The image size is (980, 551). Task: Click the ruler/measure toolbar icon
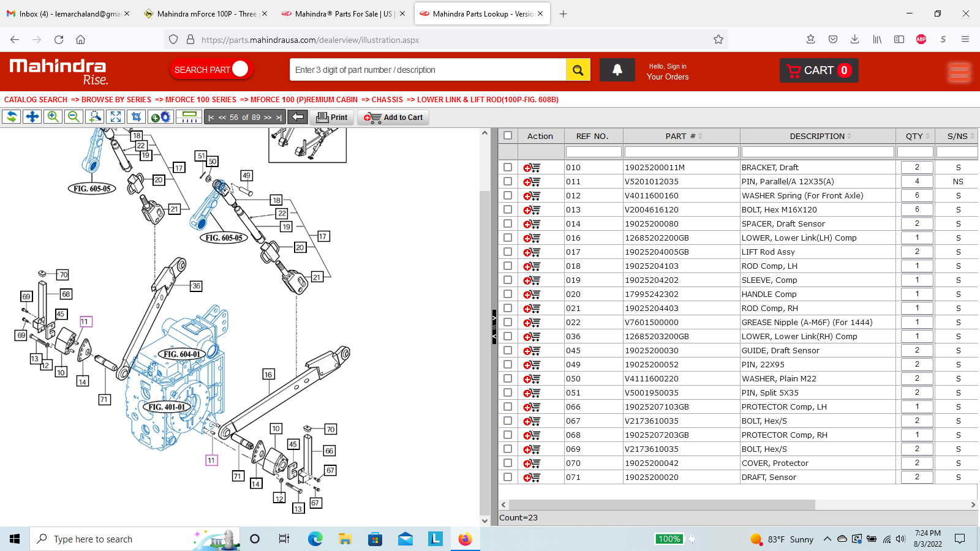189,117
